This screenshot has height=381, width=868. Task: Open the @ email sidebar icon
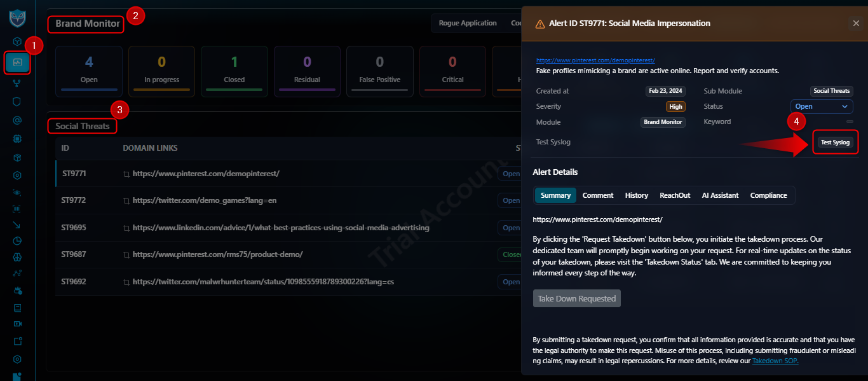[x=18, y=120]
